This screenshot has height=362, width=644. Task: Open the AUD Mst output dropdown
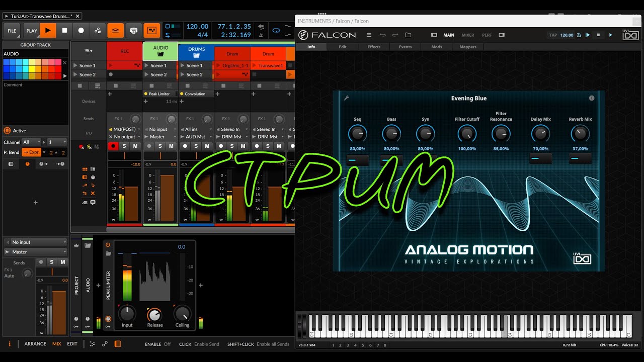pos(196,137)
